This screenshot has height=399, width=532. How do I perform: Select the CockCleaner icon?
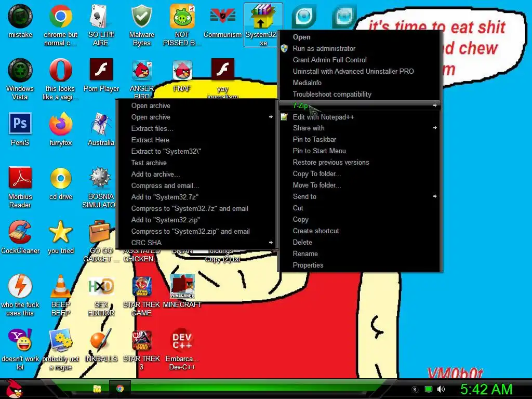pos(20,232)
